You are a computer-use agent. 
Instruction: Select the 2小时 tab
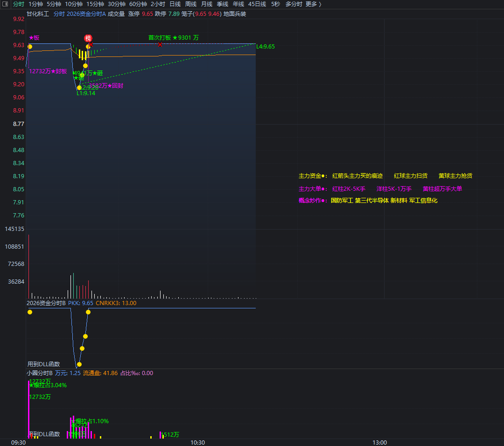click(158, 4)
